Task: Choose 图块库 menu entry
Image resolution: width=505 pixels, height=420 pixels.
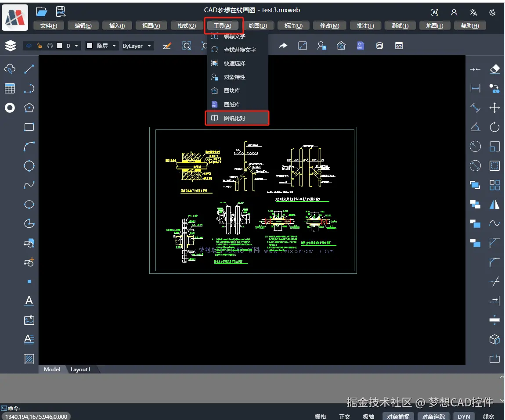Action: click(238, 91)
